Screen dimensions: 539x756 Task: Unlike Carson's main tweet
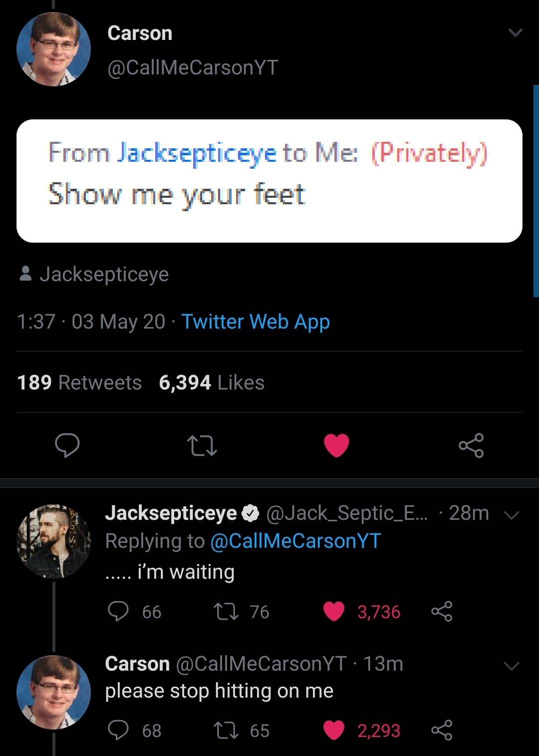coord(336,445)
